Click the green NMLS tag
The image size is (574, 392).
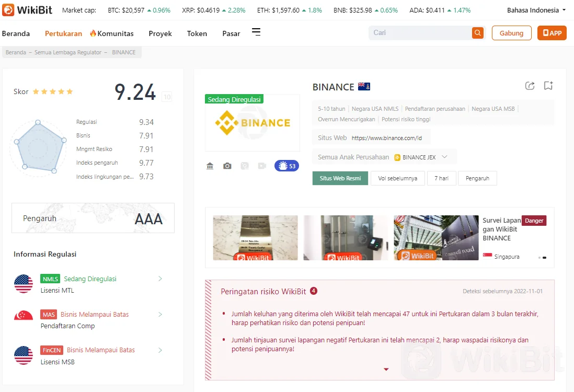click(50, 279)
